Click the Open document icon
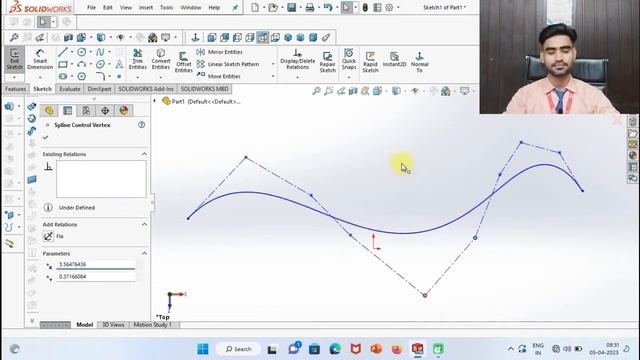The width and height of the screenshot is (640, 360). [273, 7]
